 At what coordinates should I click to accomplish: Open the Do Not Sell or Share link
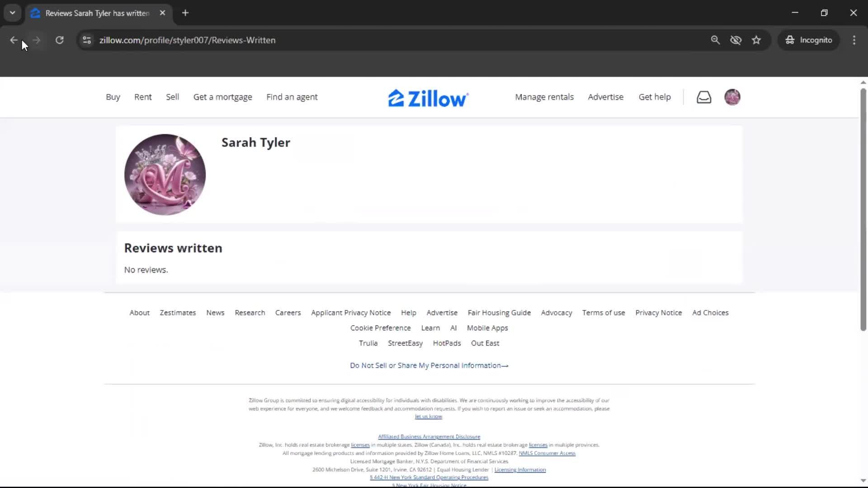(x=429, y=365)
